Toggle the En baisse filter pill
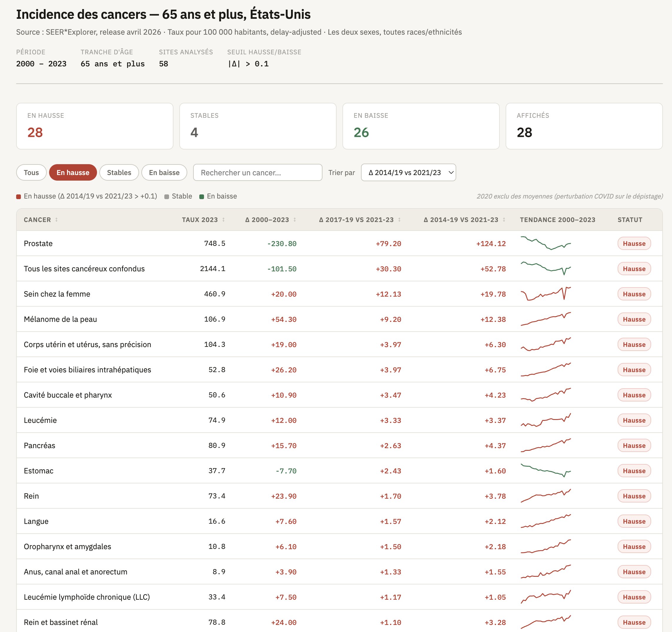 click(x=164, y=173)
